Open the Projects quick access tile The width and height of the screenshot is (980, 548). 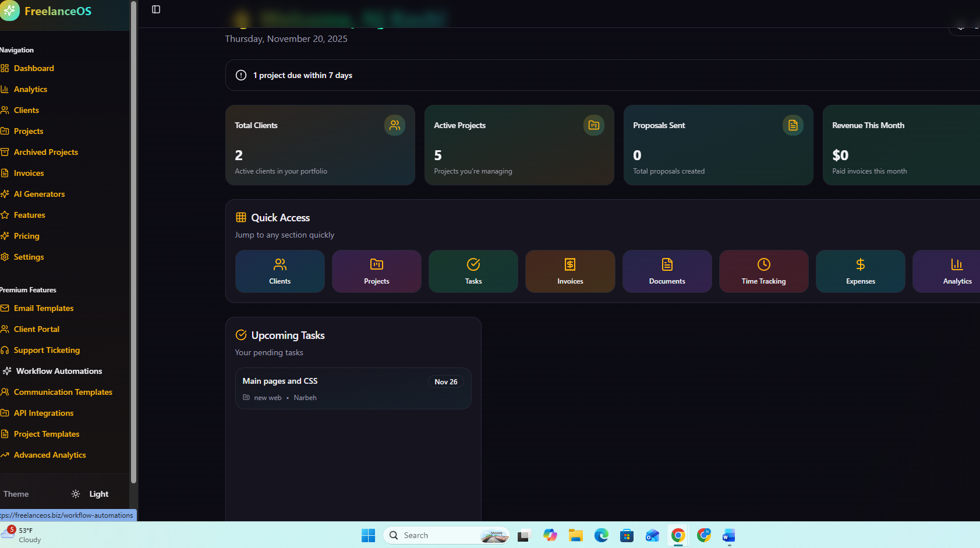[376, 271]
